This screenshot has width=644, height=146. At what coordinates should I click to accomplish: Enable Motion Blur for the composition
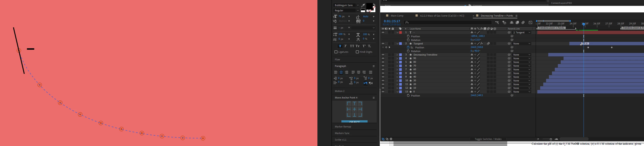tap(523, 22)
